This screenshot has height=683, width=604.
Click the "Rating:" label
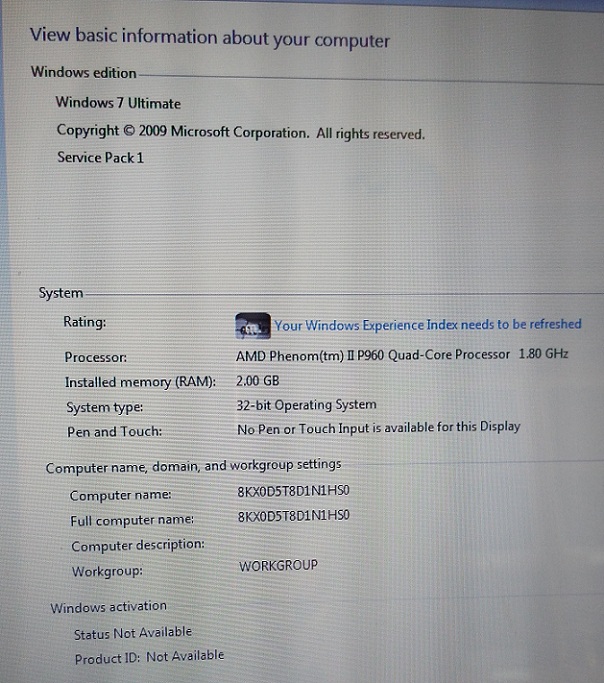[85, 322]
